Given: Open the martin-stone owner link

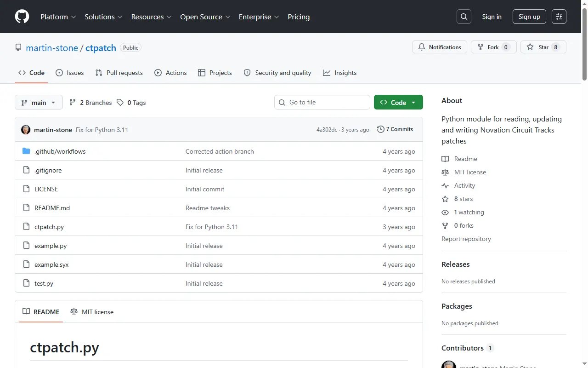Looking at the screenshot, I should pos(52,48).
